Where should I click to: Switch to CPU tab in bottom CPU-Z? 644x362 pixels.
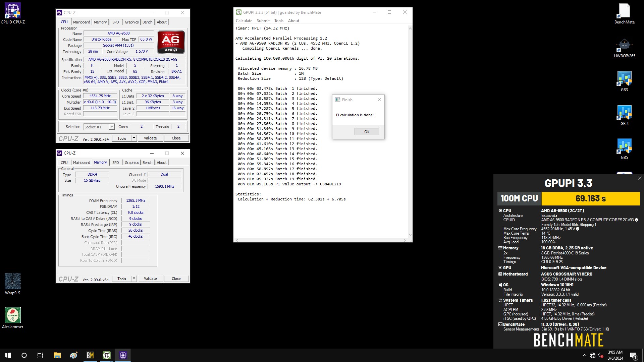[x=64, y=163]
